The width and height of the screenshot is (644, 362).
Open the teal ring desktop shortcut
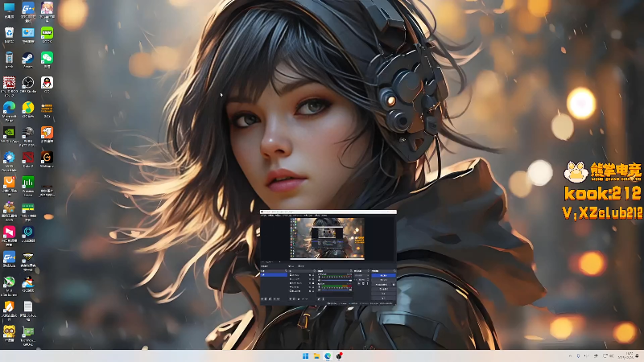point(28,232)
